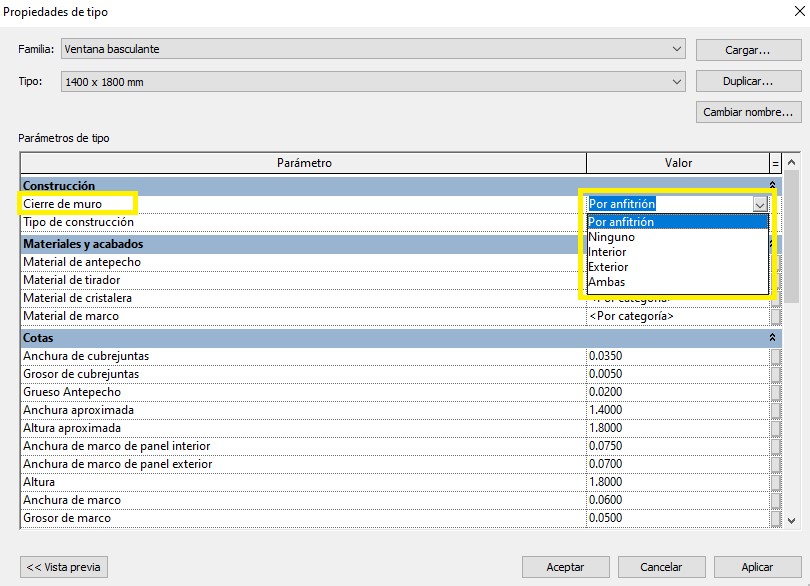The image size is (810, 586).
Task: Choose 'Interior' in the dropdown list
Action: (607, 252)
